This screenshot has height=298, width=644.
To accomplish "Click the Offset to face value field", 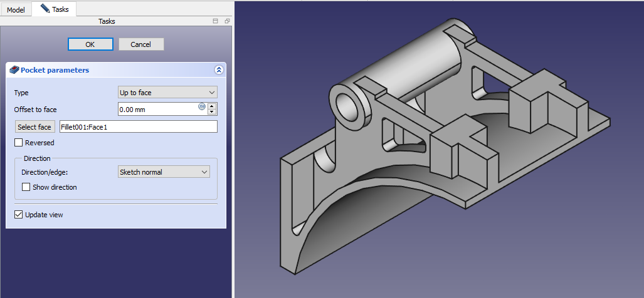I will coord(158,109).
